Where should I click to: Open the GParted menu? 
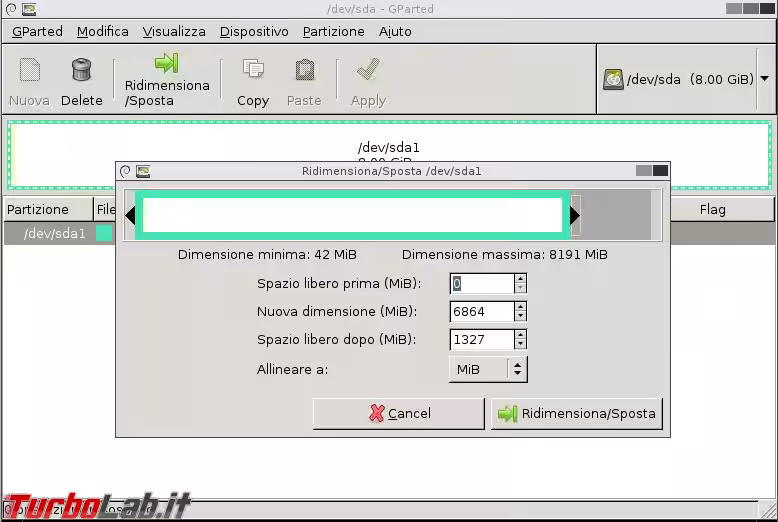click(37, 31)
